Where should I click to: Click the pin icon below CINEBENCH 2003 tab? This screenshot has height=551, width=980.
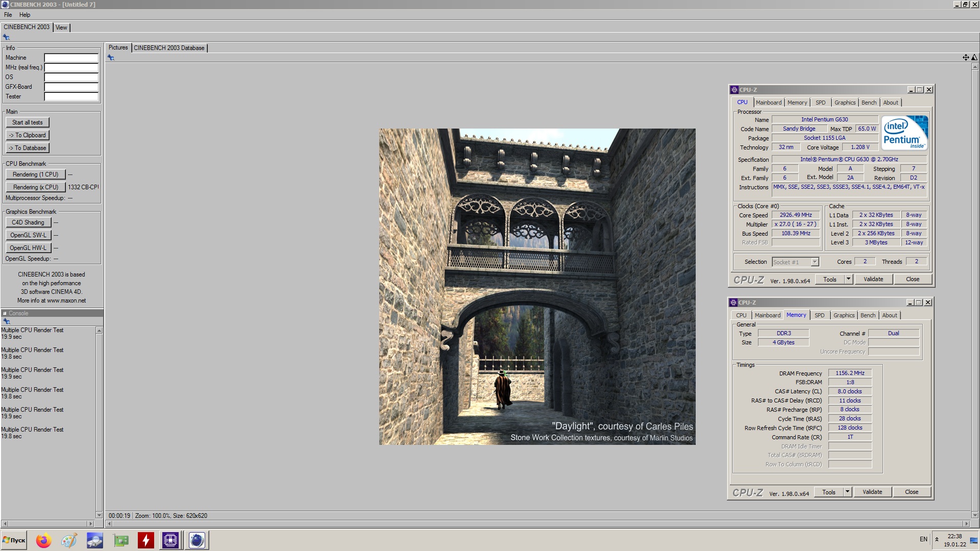click(6, 37)
